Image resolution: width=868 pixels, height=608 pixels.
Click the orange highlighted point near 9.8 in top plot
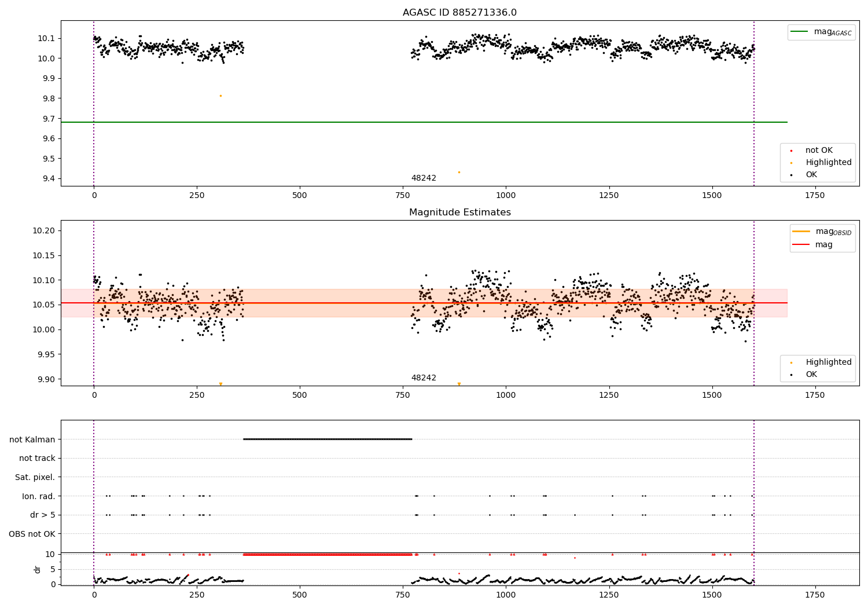[220, 96]
